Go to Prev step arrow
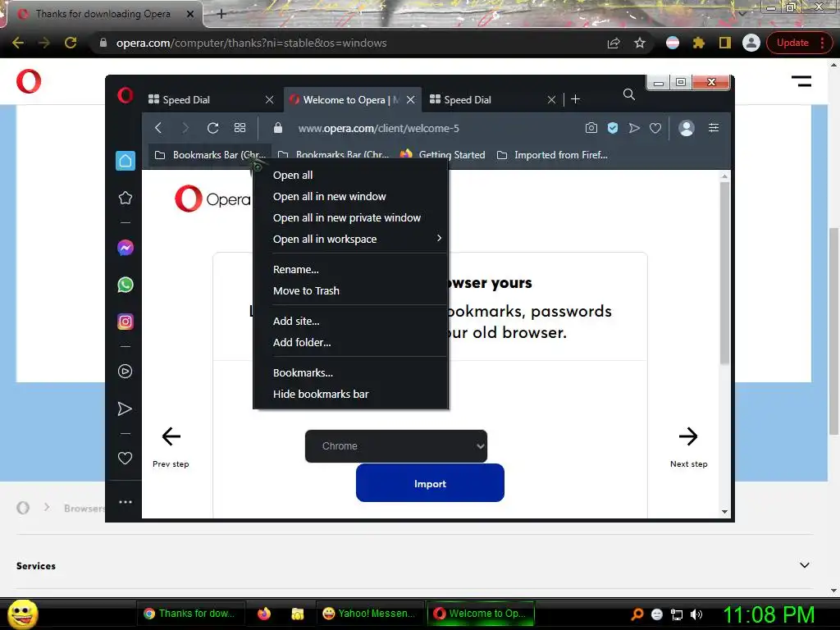The height and width of the screenshot is (630, 840). [x=171, y=436]
